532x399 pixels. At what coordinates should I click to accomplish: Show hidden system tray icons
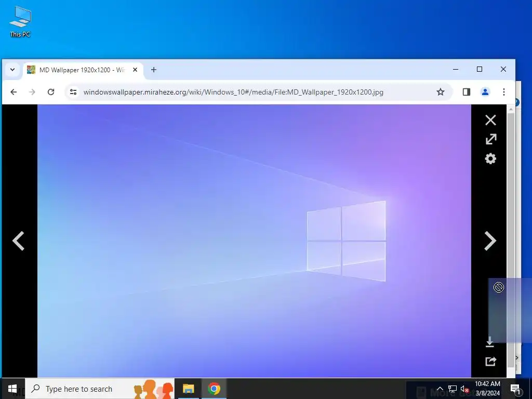(440, 389)
